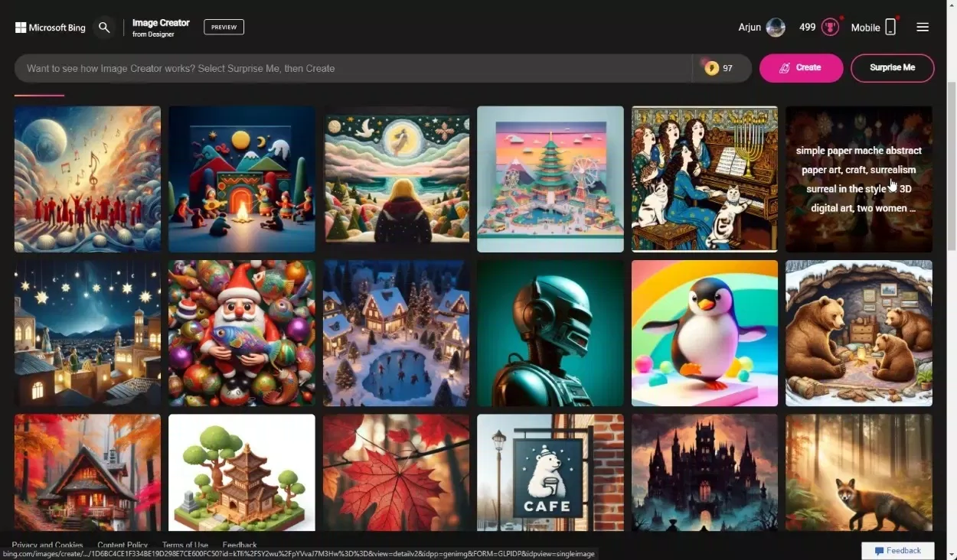The height and width of the screenshot is (560, 957).
Task: Click the Arjun profile avatar
Action: [x=776, y=28]
